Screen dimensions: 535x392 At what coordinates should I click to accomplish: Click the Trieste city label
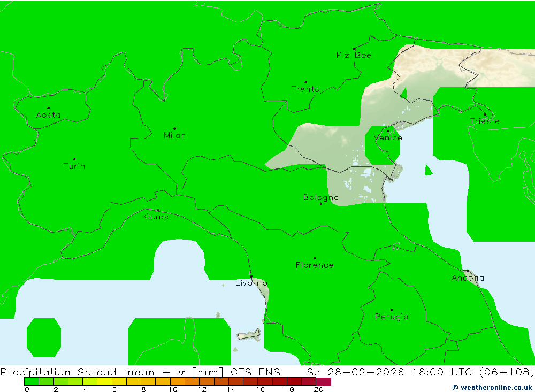click(x=485, y=121)
